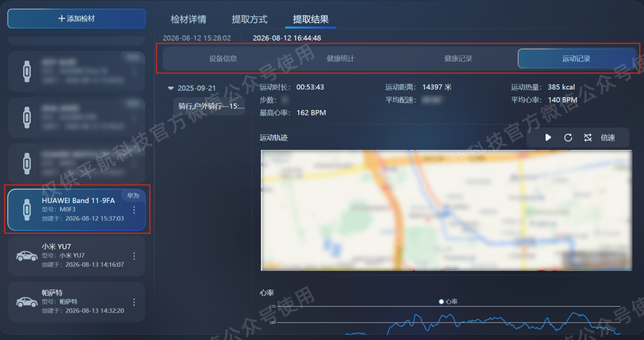The image size is (644, 340).
Task: Open more options for 小米 YU7
Action: point(134,256)
